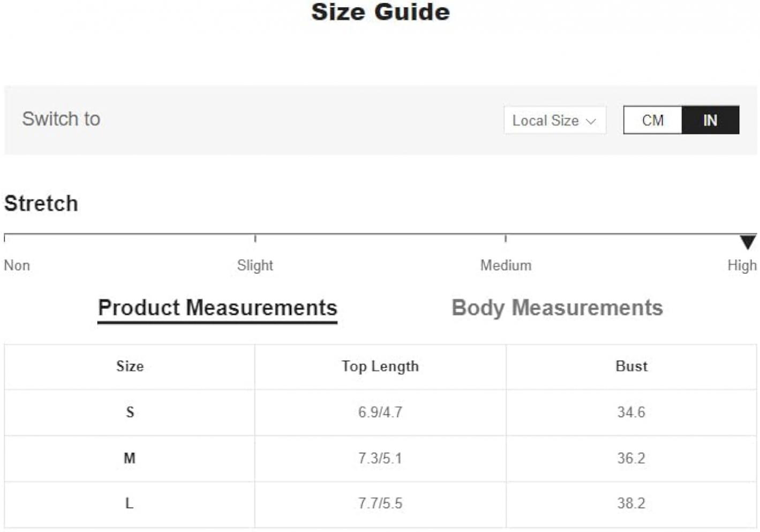Click the High stretch marker triangle
This screenshot has height=532, width=760.
click(748, 242)
